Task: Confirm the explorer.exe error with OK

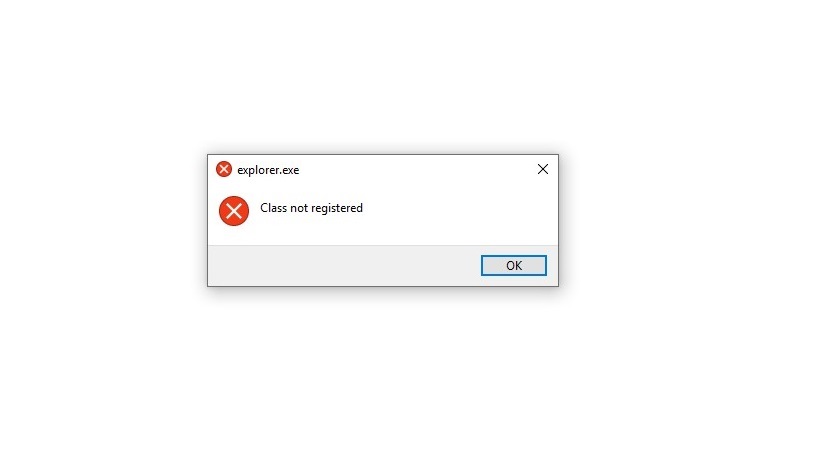Action: [x=513, y=265]
